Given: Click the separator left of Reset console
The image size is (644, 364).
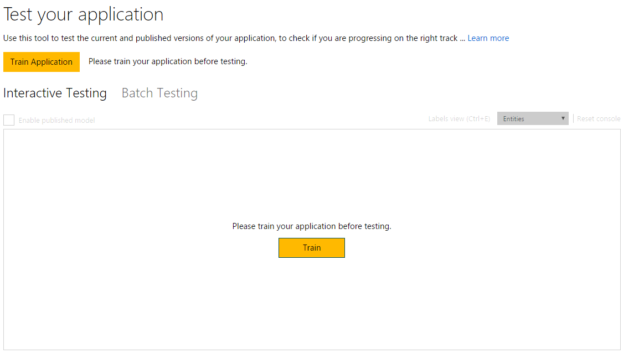Looking at the screenshot, I should click(x=573, y=118).
